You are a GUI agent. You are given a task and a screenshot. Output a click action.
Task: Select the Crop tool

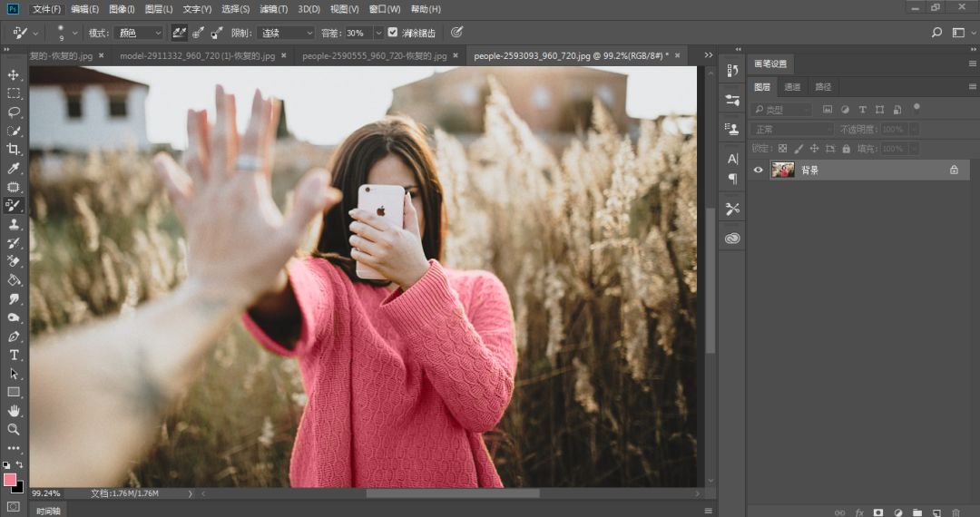coord(14,150)
